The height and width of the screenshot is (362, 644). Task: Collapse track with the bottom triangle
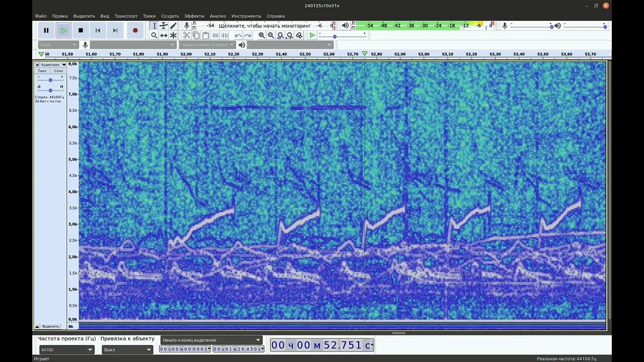(x=37, y=326)
